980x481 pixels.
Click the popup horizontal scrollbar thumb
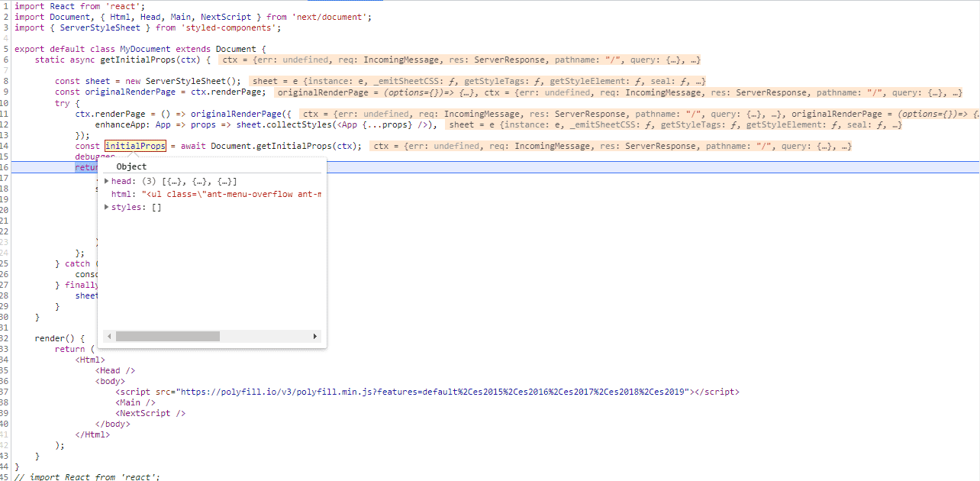(x=167, y=336)
